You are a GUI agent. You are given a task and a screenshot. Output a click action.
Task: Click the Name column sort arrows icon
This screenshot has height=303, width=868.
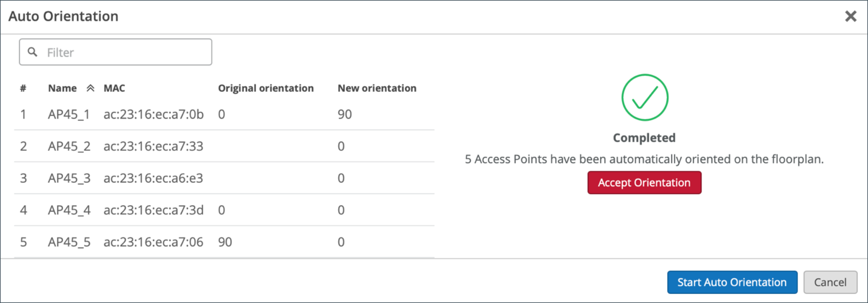pos(90,88)
